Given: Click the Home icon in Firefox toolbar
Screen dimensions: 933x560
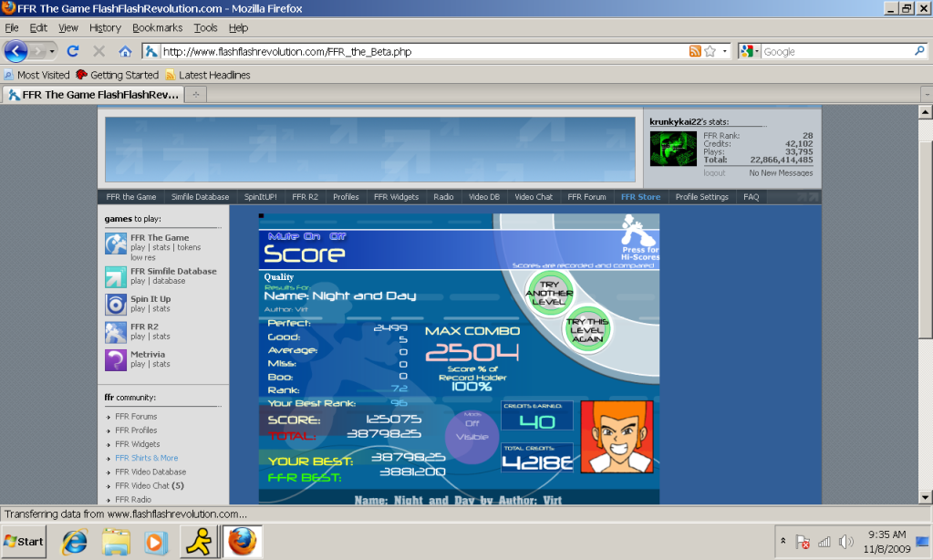Looking at the screenshot, I should pos(125,51).
